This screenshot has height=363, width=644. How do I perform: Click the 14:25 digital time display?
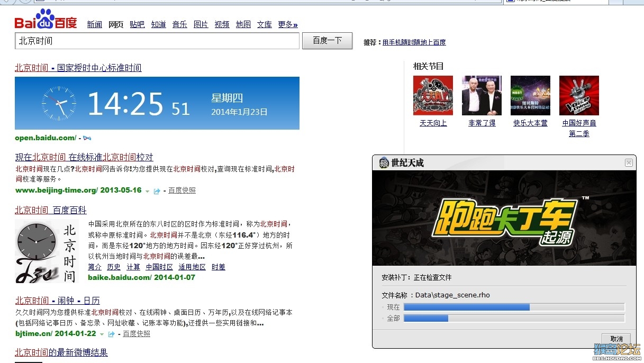pyautogui.click(x=125, y=103)
